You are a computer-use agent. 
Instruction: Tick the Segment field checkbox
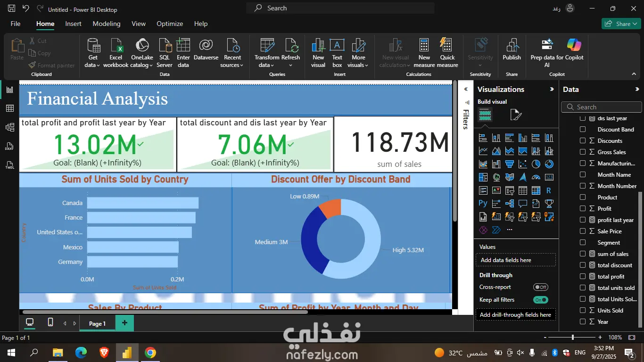(x=583, y=242)
